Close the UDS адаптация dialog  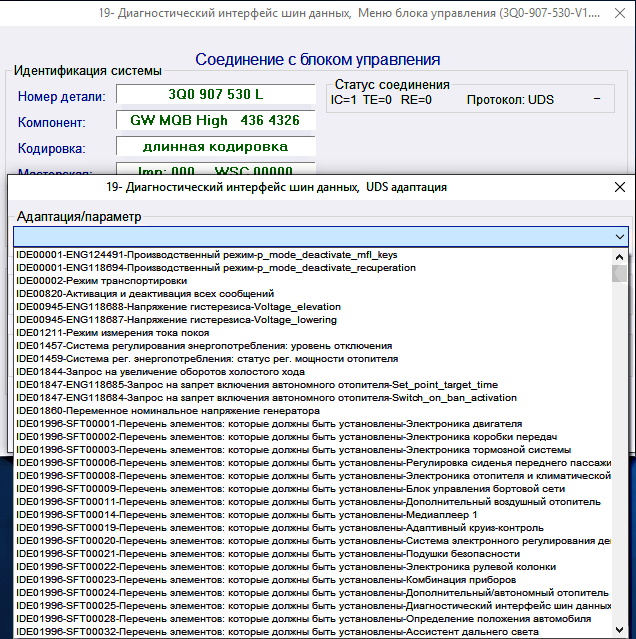[618, 187]
